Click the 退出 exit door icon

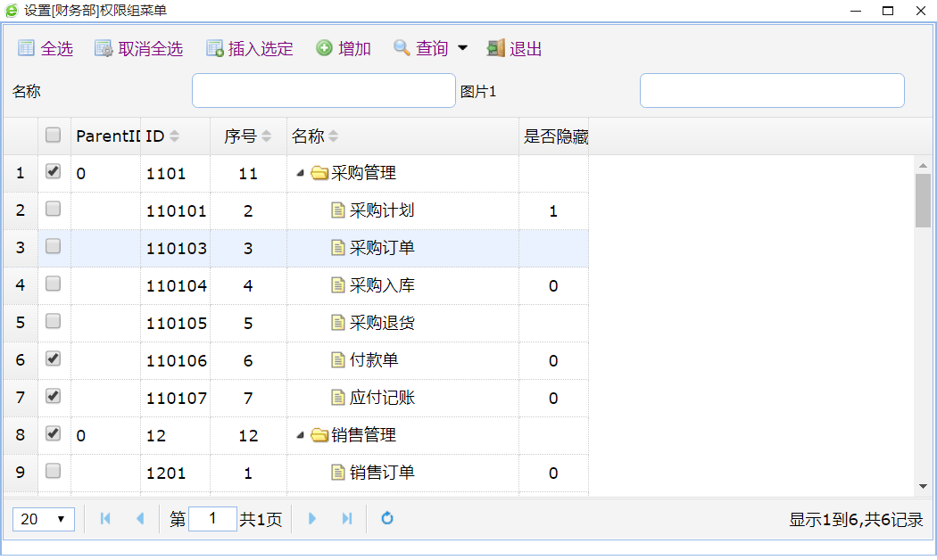(x=495, y=48)
